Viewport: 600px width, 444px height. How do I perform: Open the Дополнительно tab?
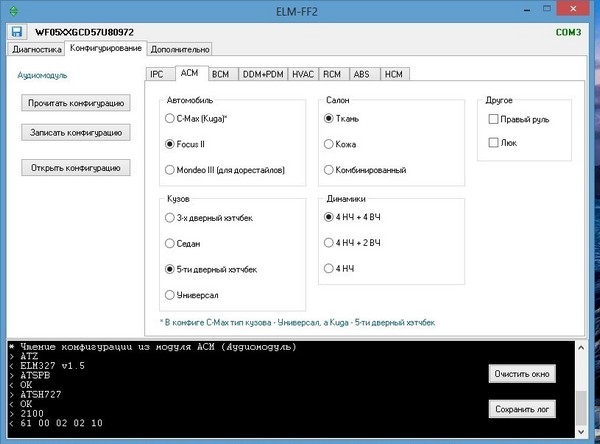pyautogui.click(x=179, y=49)
